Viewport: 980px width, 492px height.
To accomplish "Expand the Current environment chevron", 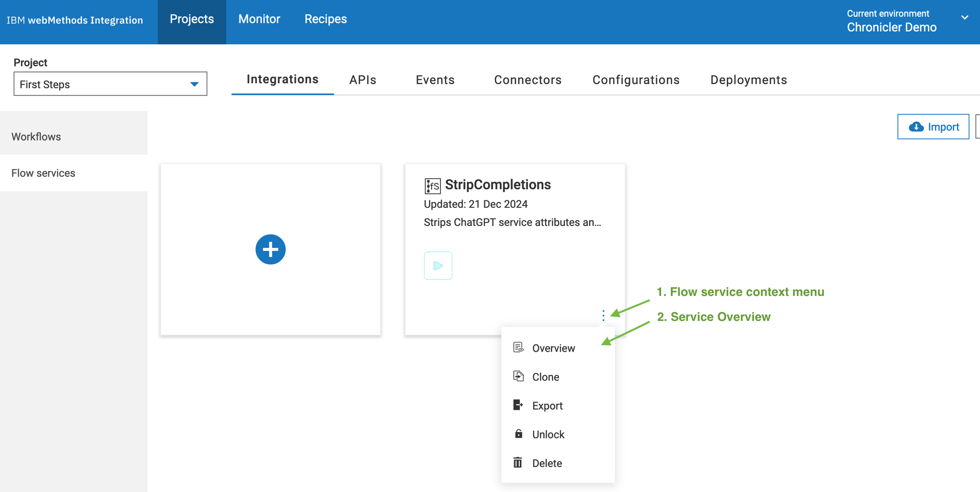I will click(x=964, y=18).
